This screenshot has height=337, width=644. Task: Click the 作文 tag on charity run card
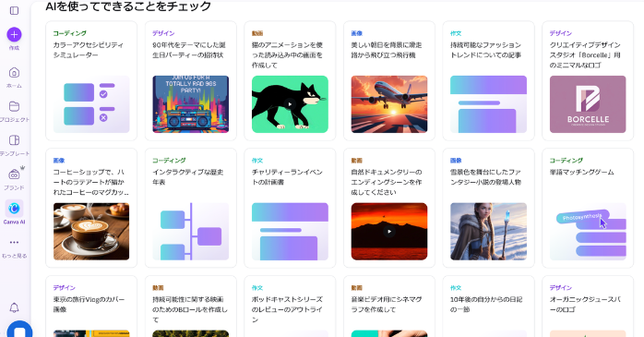click(x=257, y=161)
